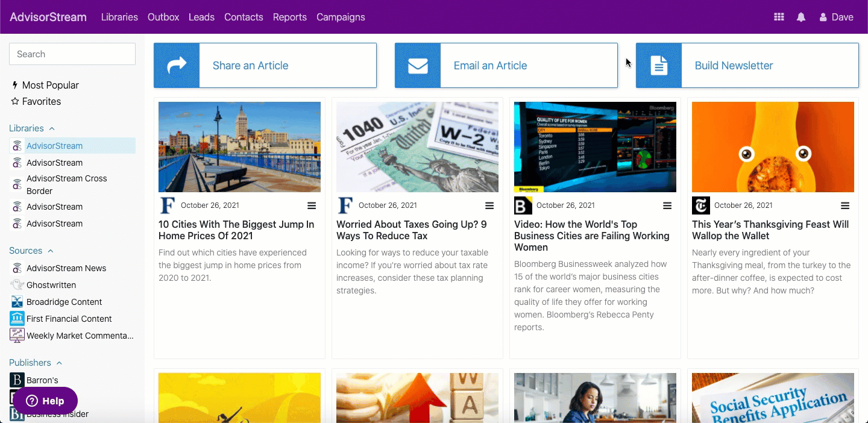Click the First Financial Content bank icon
Image resolution: width=868 pixels, height=423 pixels.
[x=17, y=319]
